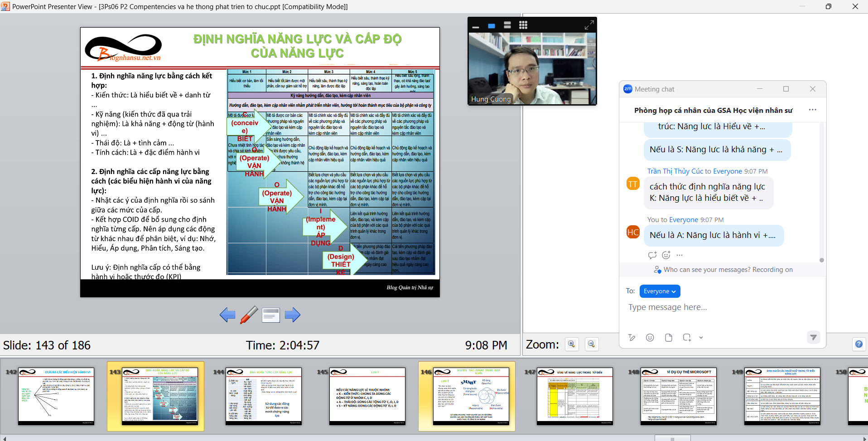The height and width of the screenshot is (441, 868).
Task: Open the Everyone recipient dropdown
Action: coord(660,291)
